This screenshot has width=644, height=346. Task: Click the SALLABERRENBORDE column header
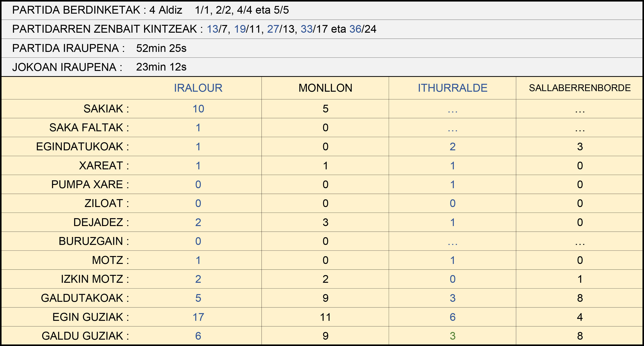[580, 88]
